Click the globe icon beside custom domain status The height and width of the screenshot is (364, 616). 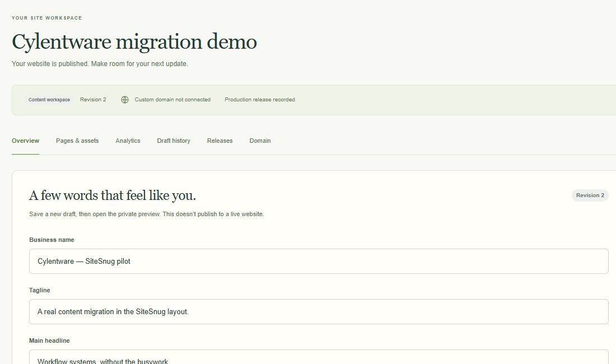124,100
